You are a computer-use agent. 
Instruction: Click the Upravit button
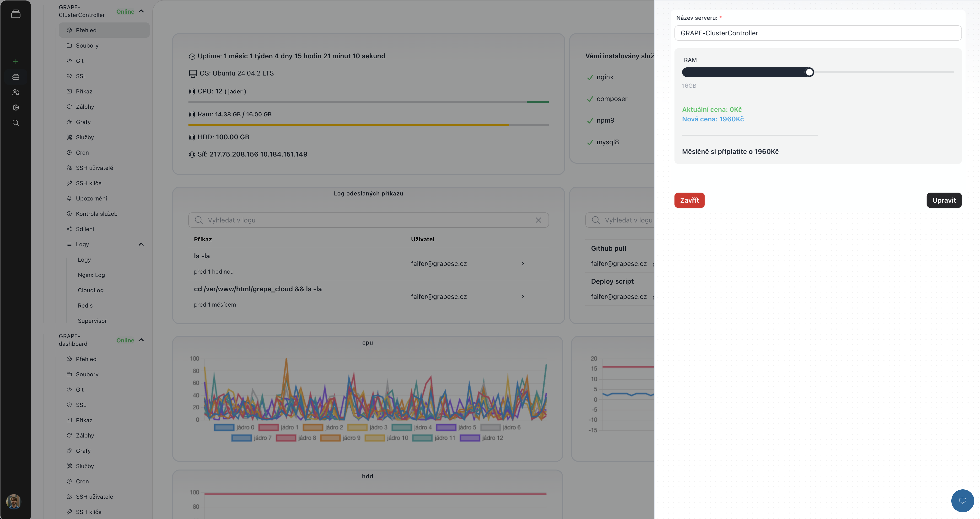pyautogui.click(x=943, y=200)
